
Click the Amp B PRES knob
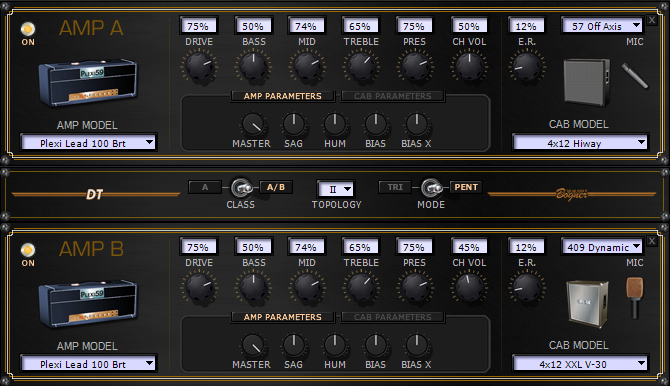pos(415,287)
